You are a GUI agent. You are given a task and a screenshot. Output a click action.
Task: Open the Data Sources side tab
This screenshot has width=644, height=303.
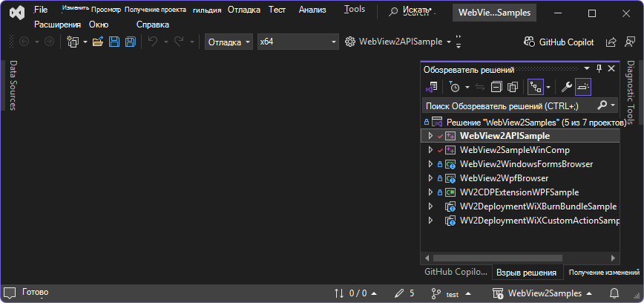click(x=13, y=85)
